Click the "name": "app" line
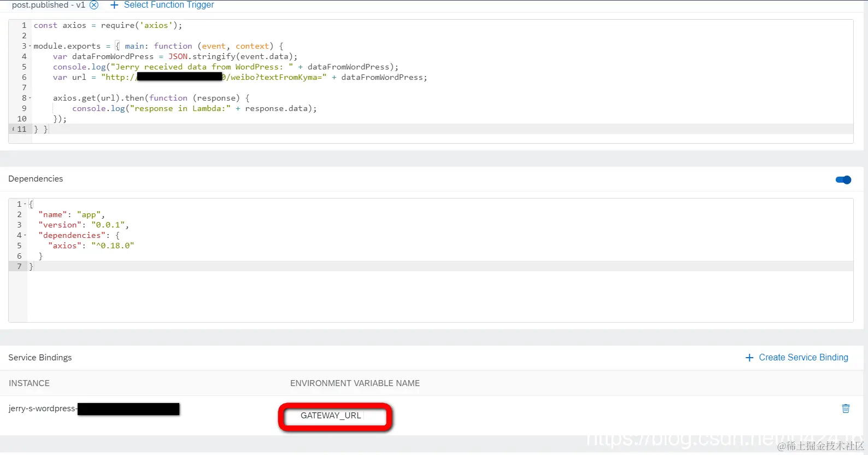 (72, 214)
